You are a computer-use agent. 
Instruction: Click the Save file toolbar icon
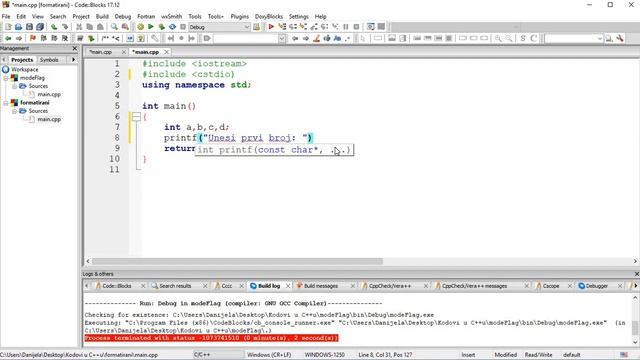[29, 27]
